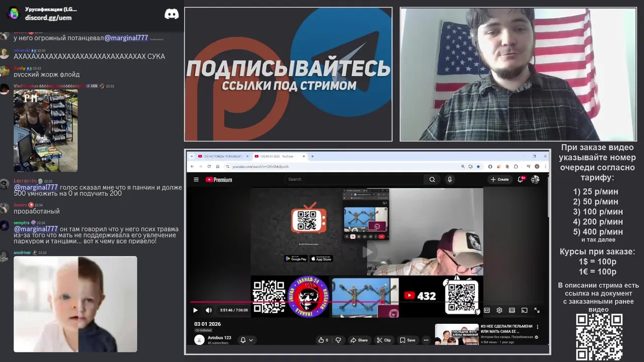Open the Avtobus 123 channel name
This screenshot has width=644, height=362.
219,338
